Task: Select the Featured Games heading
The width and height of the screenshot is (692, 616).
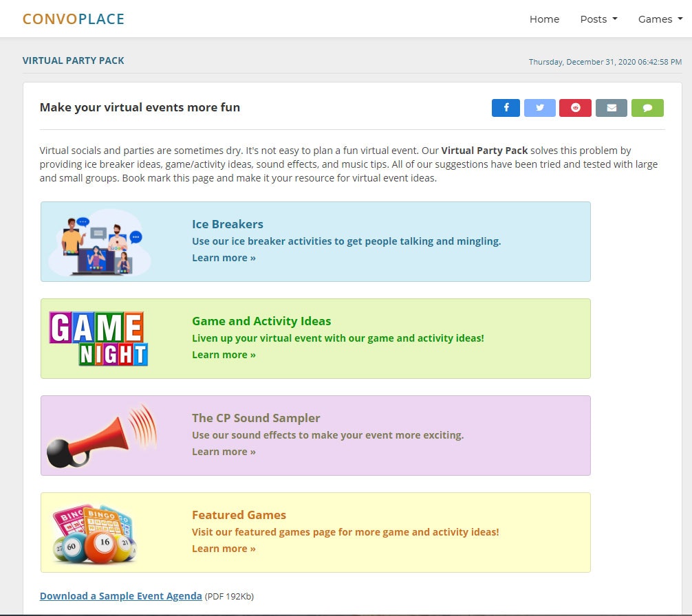Action: click(239, 514)
